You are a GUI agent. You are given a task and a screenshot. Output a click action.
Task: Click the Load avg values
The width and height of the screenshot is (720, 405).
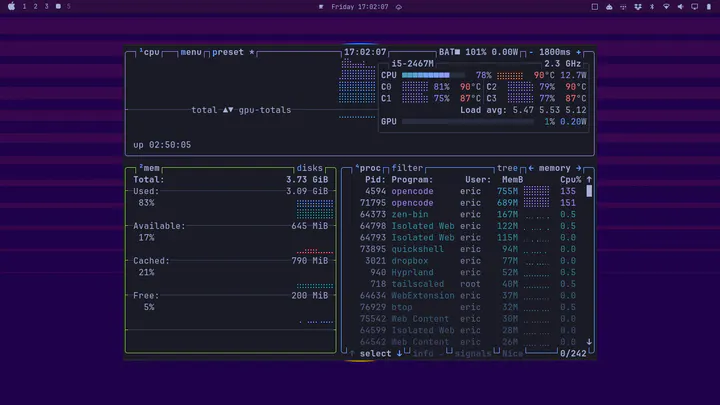pos(550,110)
